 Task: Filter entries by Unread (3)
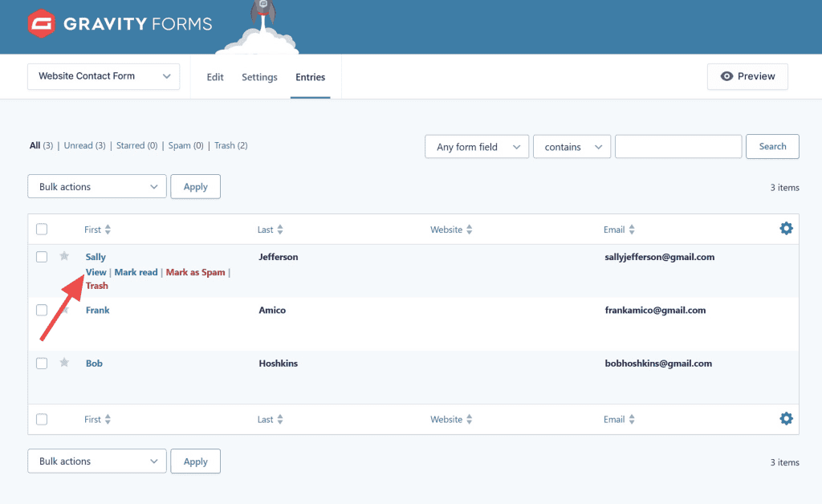coord(85,145)
